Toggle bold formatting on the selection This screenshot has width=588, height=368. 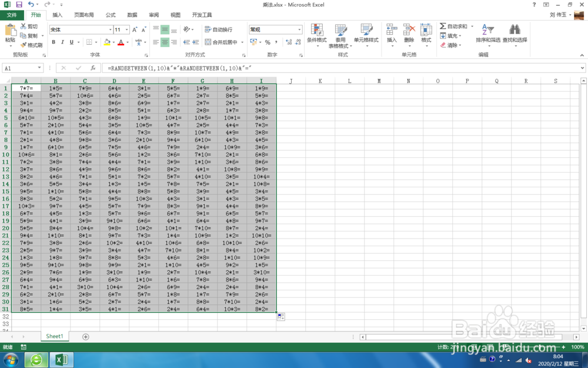(54, 42)
